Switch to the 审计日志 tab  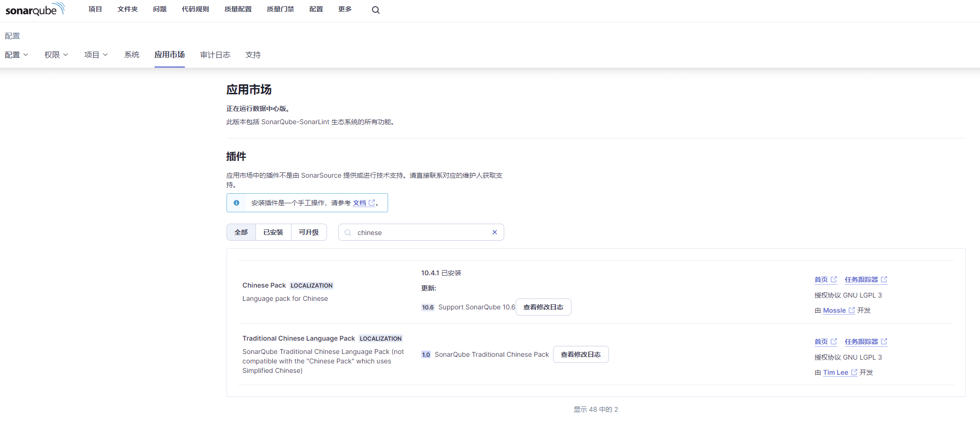(x=215, y=55)
